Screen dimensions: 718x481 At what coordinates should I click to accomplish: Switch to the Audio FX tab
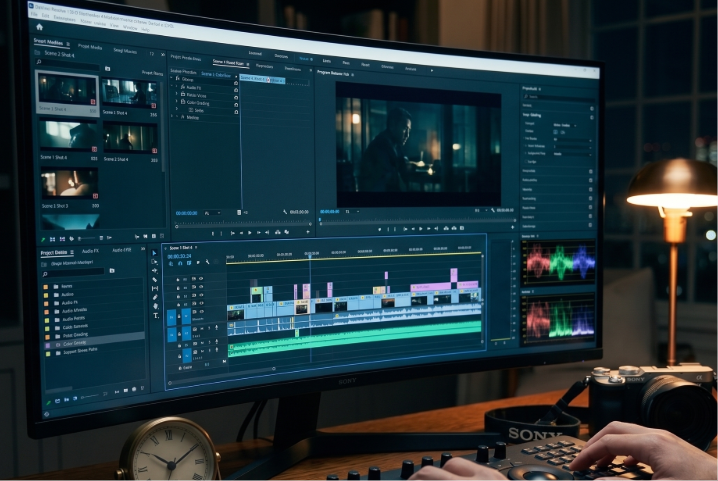(90, 251)
